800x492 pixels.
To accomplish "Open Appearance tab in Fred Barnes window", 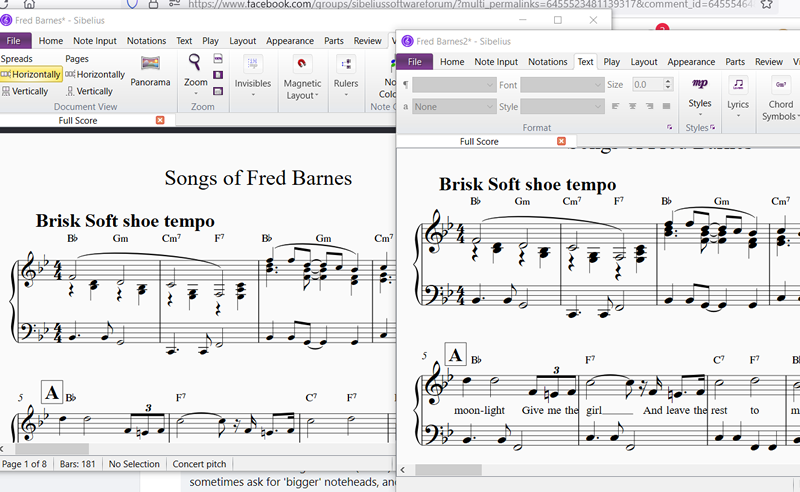I will (x=290, y=41).
